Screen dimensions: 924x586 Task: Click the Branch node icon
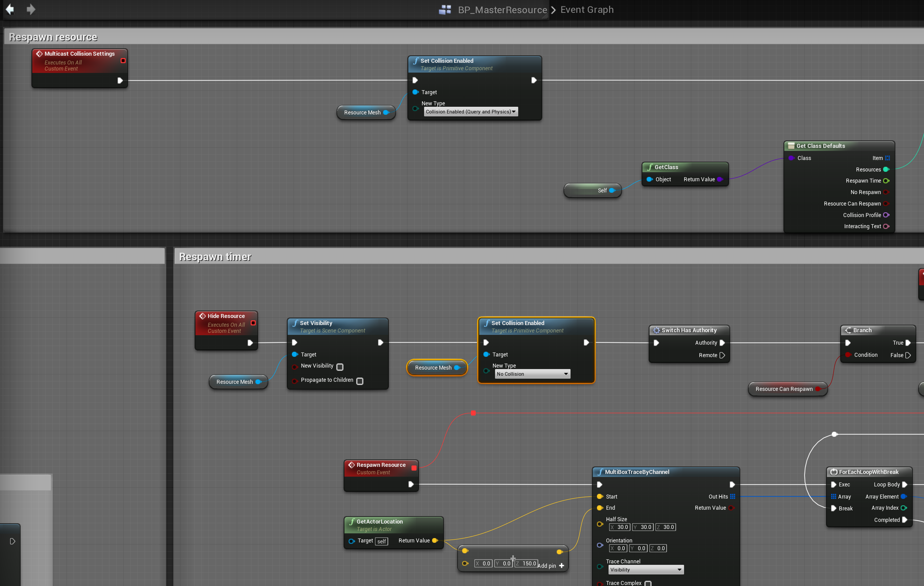(848, 330)
